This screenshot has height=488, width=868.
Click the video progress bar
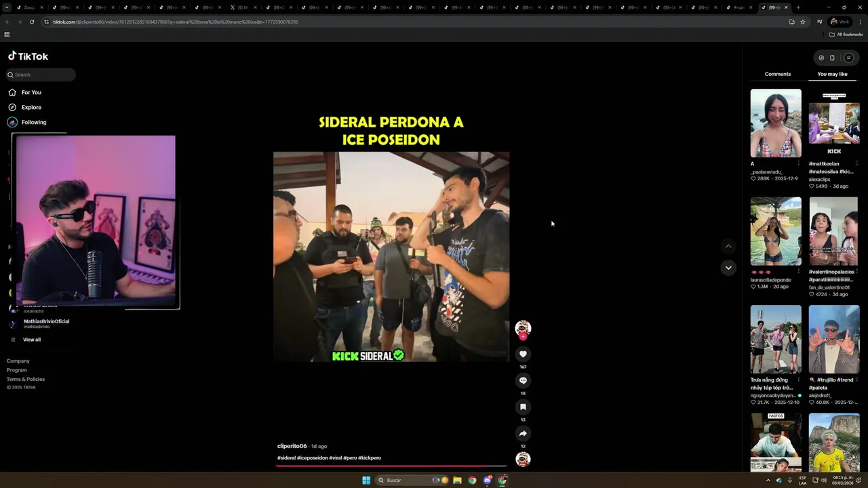coord(391,466)
